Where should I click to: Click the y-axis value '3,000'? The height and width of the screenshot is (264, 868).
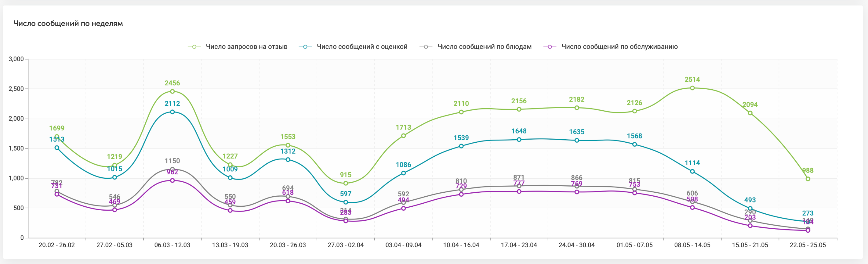[16, 59]
